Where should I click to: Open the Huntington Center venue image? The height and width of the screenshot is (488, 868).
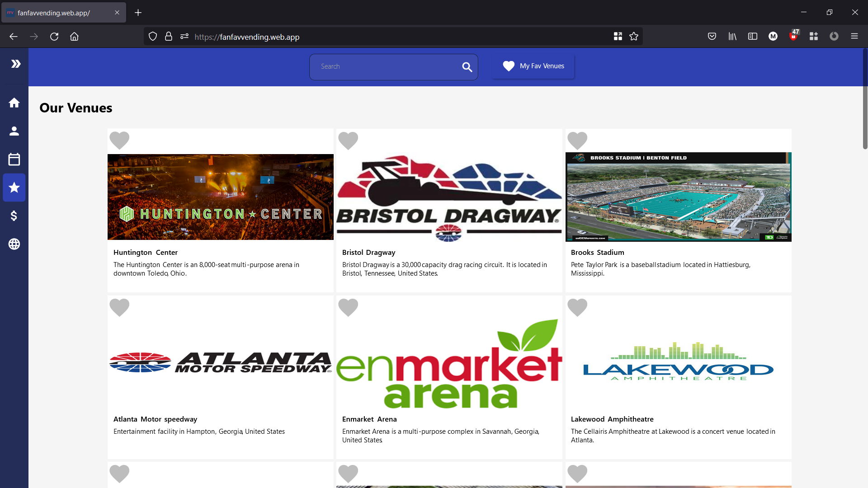pos(221,197)
